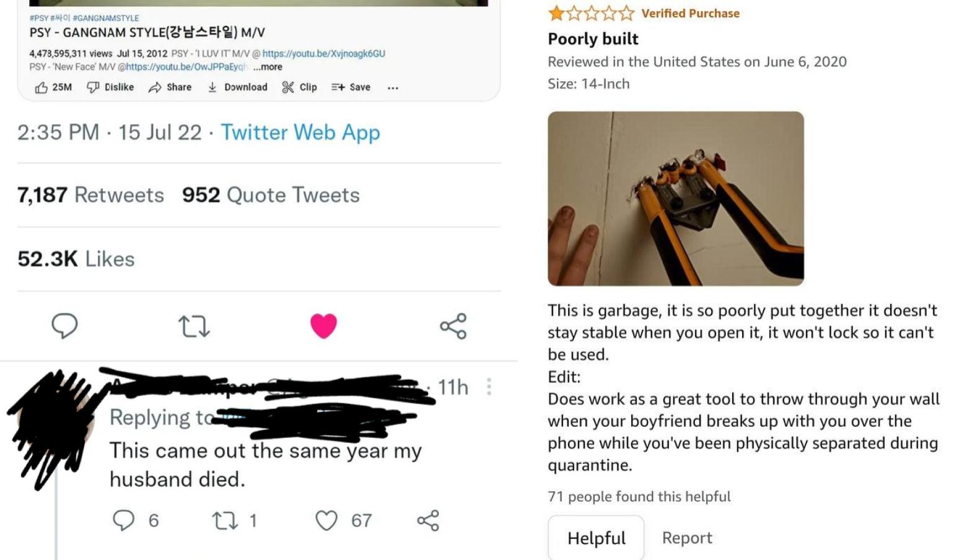
Task: Open the reply comment bubble icon
Action: click(x=65, y=325)
